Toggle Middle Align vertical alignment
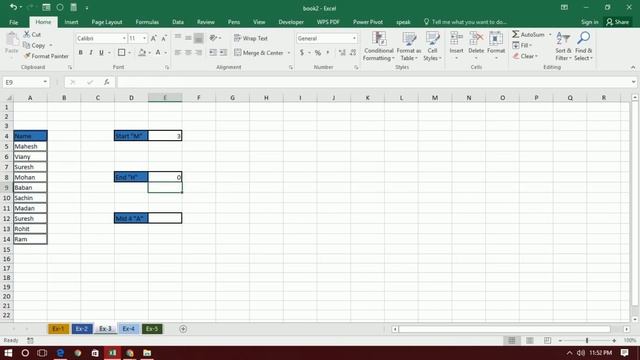 pyautogui.click(x=188, y=38)
